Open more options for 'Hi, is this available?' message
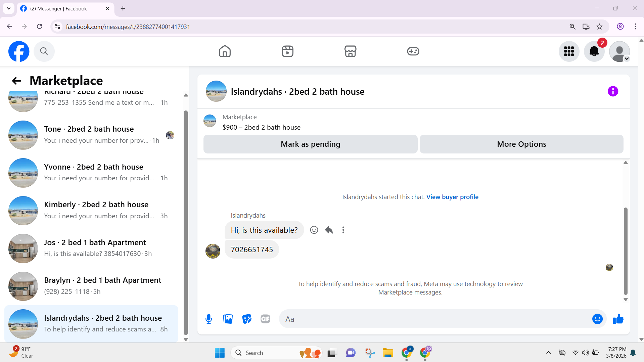The width and height of the screenshot is (644, 362). pos(343,230)
